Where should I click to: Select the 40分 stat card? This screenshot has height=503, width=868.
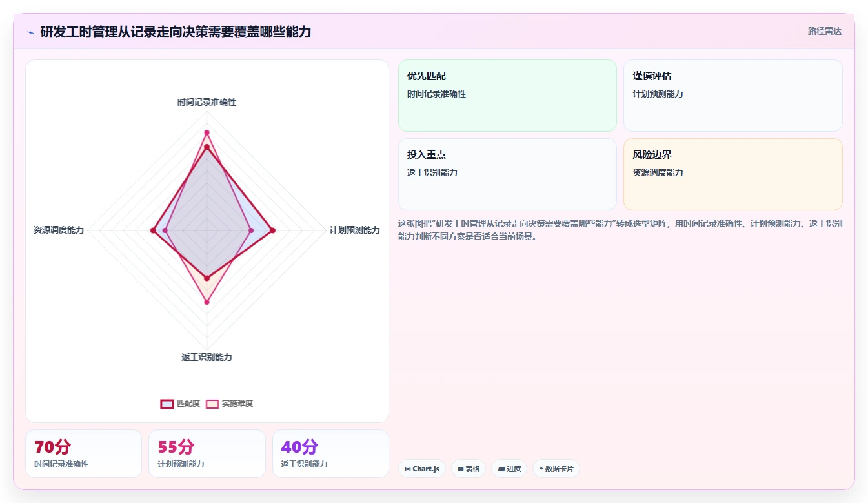tap(330, 453)
